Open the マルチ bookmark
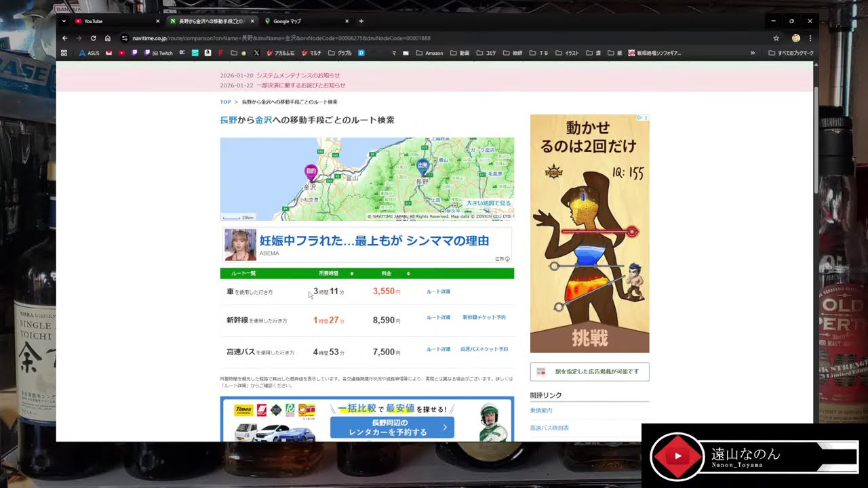Screen dimensions: 868x488 [x=312, y=53]
